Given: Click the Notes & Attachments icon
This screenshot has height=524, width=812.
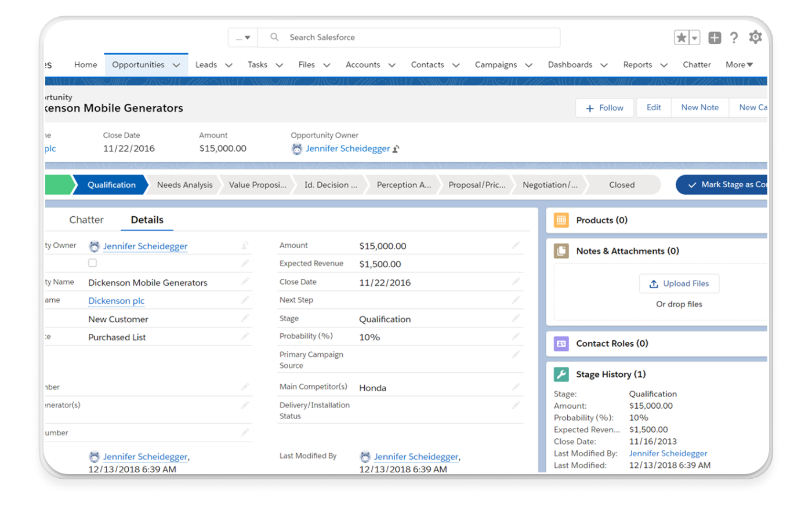Looking at the screenshot, I should (x=561, y=251).
